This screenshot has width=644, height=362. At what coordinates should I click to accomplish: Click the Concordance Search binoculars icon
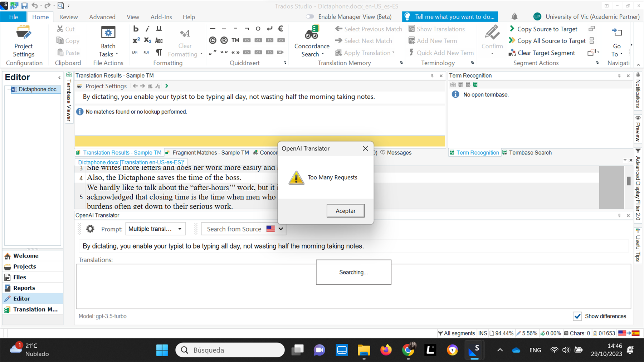312,33
